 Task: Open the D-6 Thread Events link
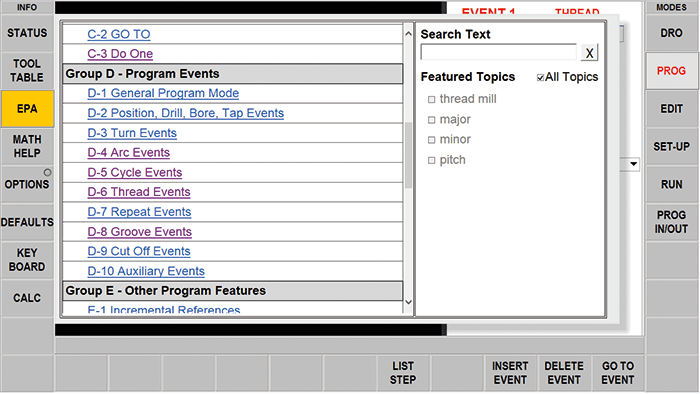[139, 192]
